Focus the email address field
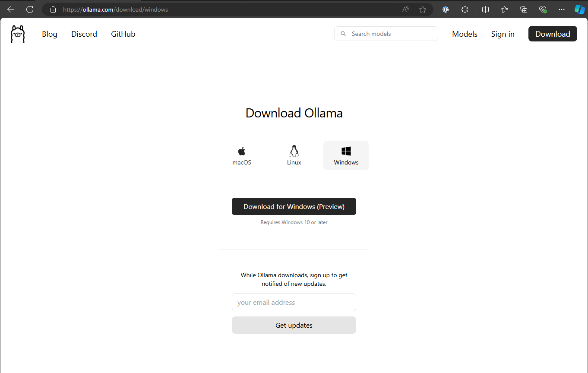588x373 pixels. [x=294, y=302]
